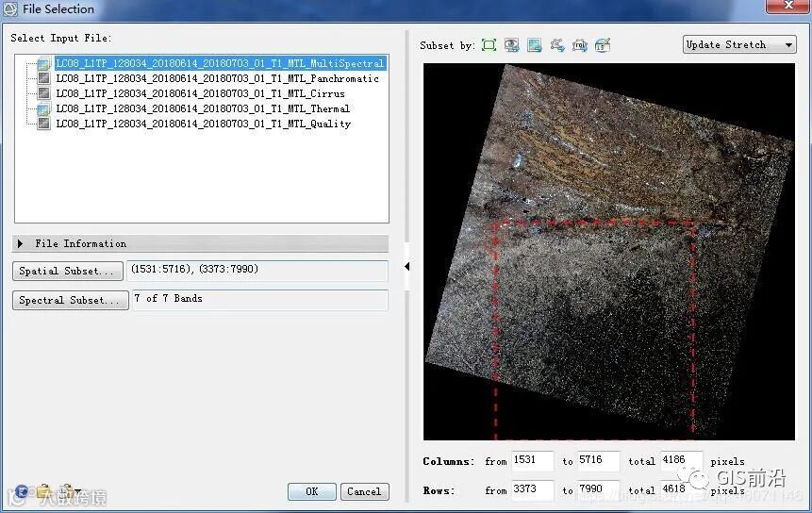Viewport: 812px width, 513px height.
Task: Open the Spectral Subset options
Action: 71,300
